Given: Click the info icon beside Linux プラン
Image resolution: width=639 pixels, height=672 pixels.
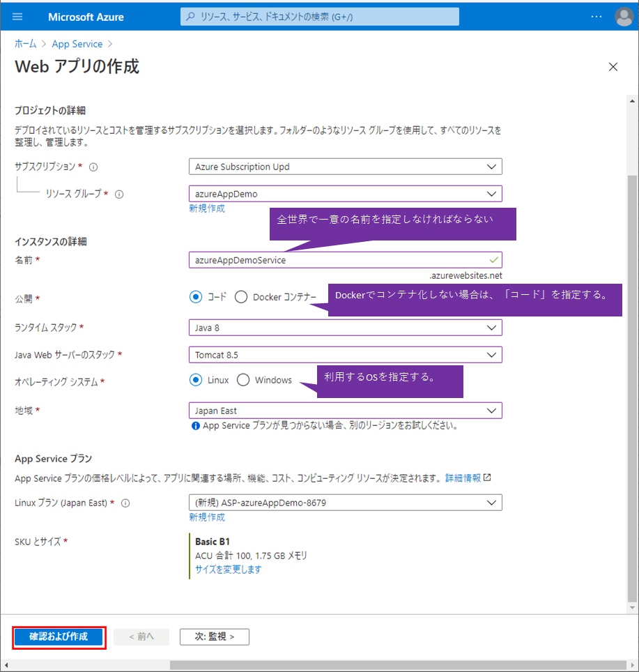Looking at the screenshot, I should (x=126, y=503).
